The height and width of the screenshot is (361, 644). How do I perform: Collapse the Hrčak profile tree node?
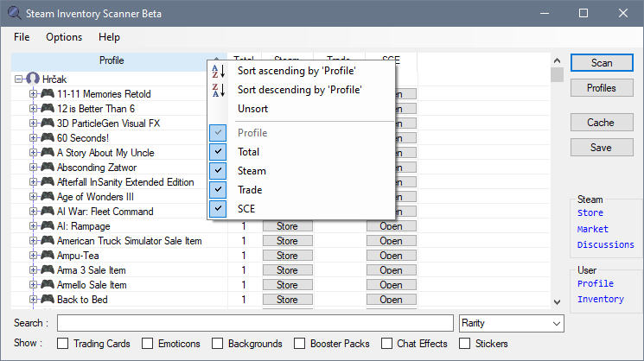point(18,79)
